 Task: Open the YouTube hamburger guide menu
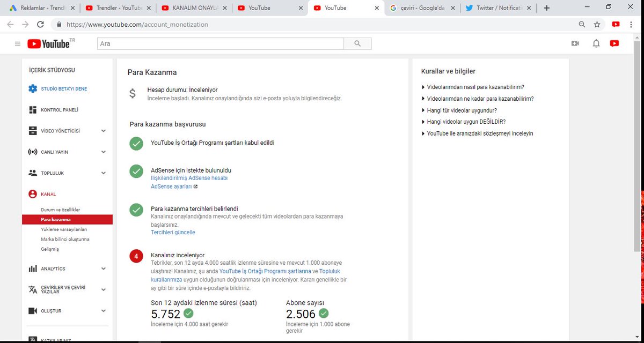click(18, 44)
